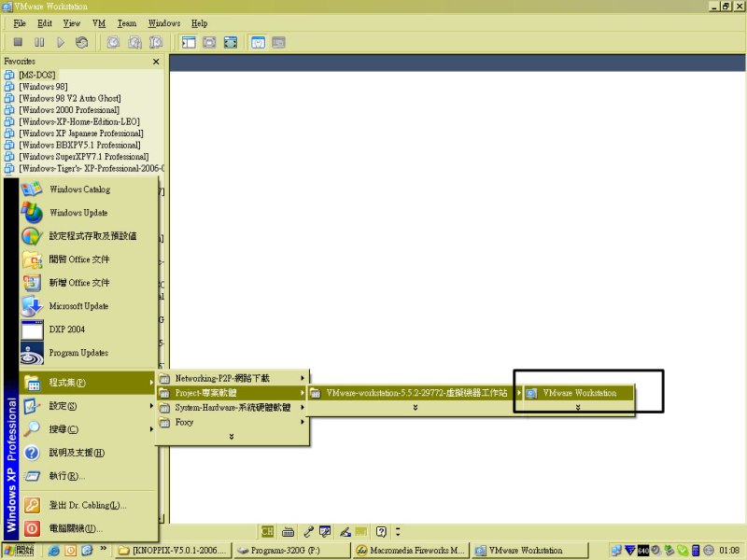Launch DXP 2004 from Start menu
The width and height of the screenshot is (747, 560).
89,329
